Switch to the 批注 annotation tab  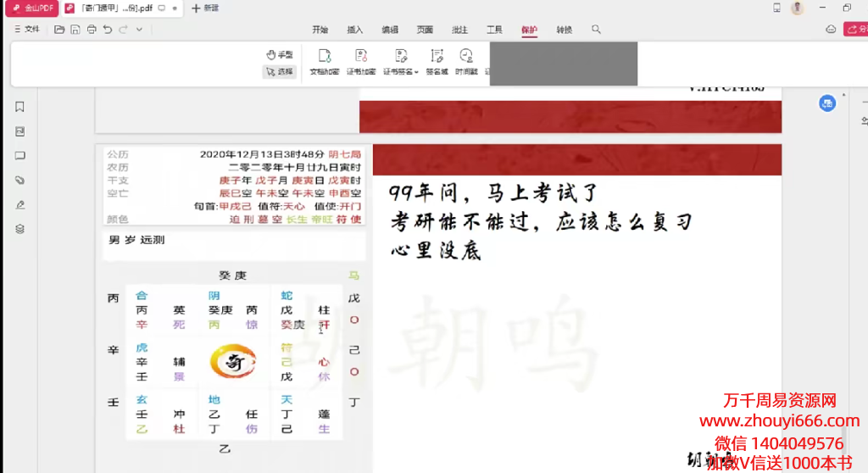pos(459,30)
